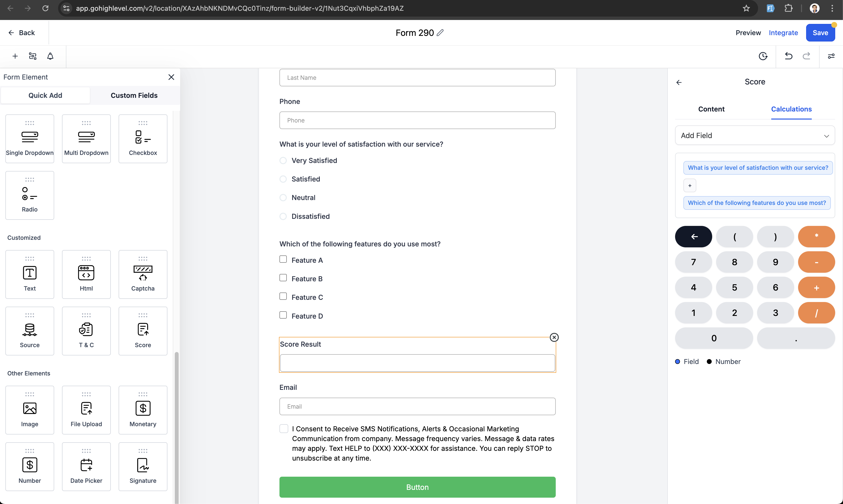Screen dimensions: 843x504
Task: Go back from Score panel arrow
Action: (679, 82)
